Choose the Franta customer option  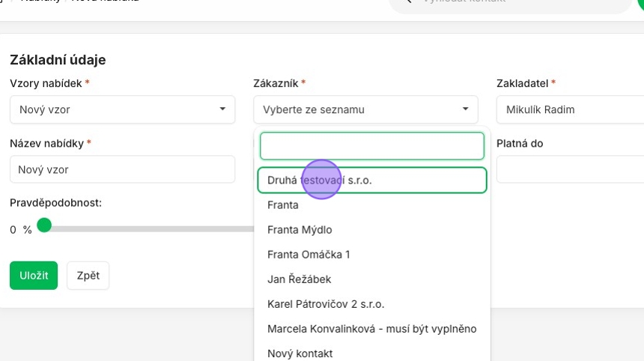click(x=283, y=205)
